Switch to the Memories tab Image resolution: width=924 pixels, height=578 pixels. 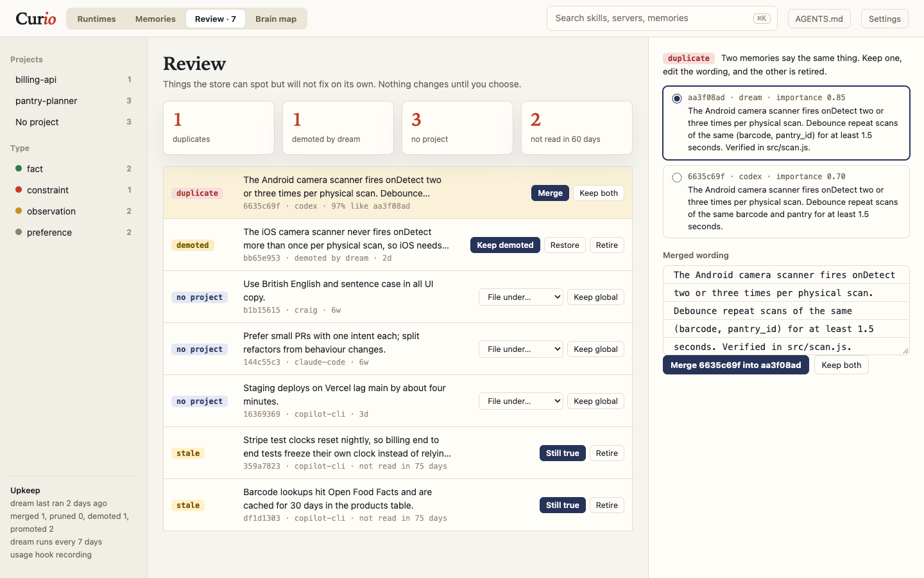tap(155, 19)
